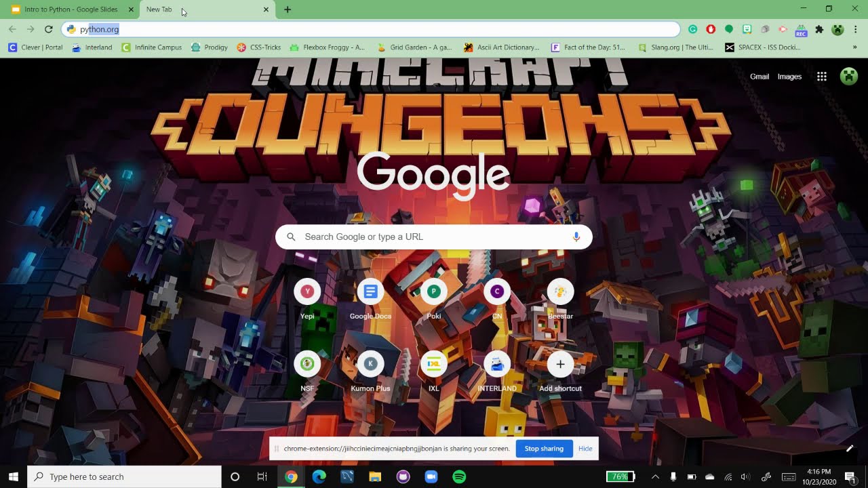
Task: Close the Intro to Python tab
Action: click(131, 9)
